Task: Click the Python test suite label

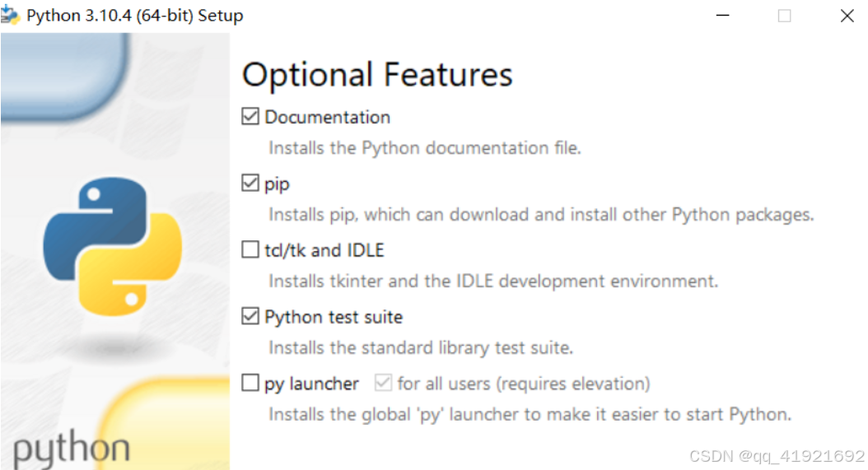Action: (334, 317)
